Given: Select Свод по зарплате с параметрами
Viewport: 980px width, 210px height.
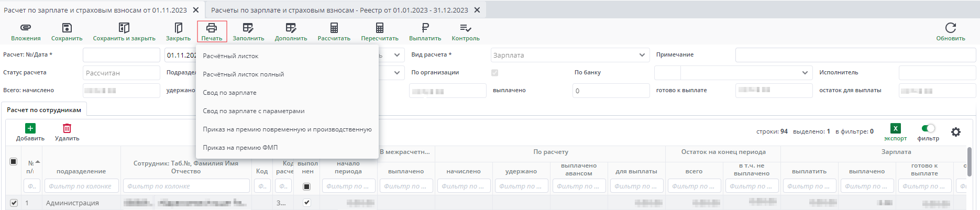Looking at the screenshot, I should click(287, 111).
